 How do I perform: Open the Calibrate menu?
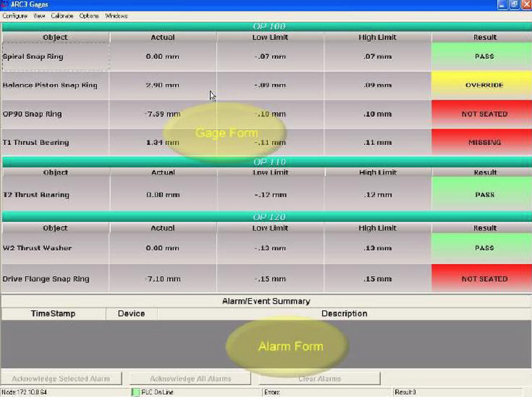[x=62, y=16]
